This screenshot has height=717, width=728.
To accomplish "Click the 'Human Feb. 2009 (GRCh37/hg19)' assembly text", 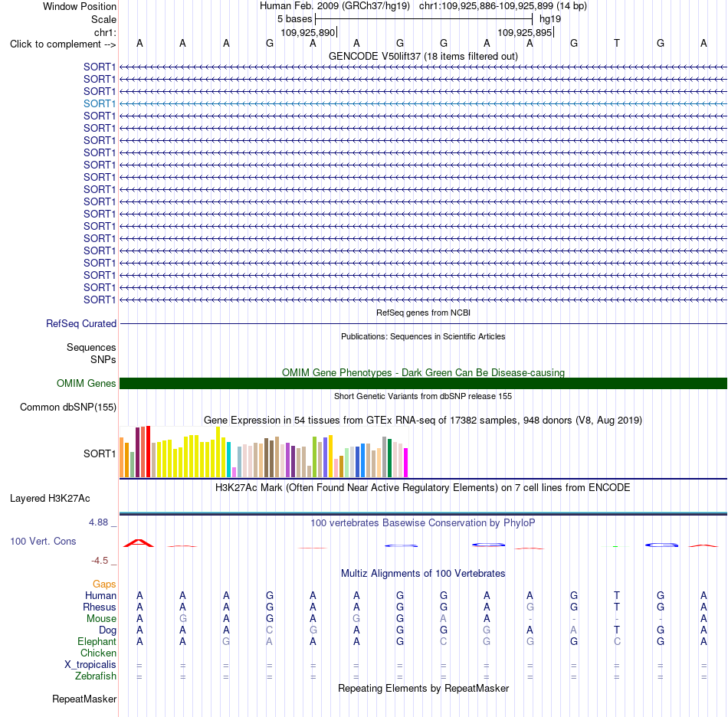I will tap(335, 6).
